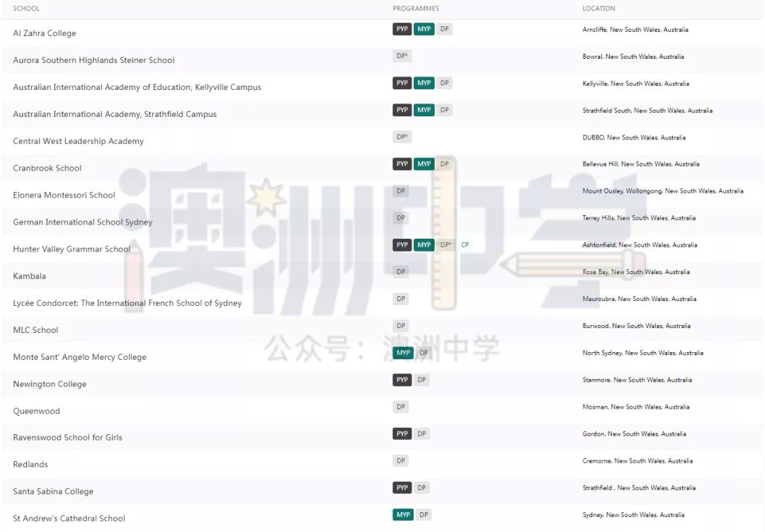This screenshot has width=765, height=532.
Task: Click MYP badge for Al Zahra College
Action: pyautogui.click(x=424, y=29)
